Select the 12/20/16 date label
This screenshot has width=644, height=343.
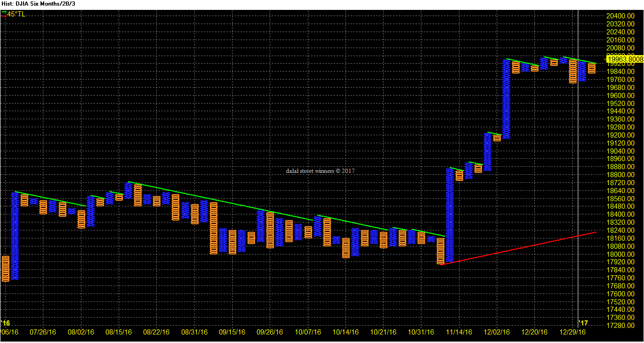tap(534, 332)
